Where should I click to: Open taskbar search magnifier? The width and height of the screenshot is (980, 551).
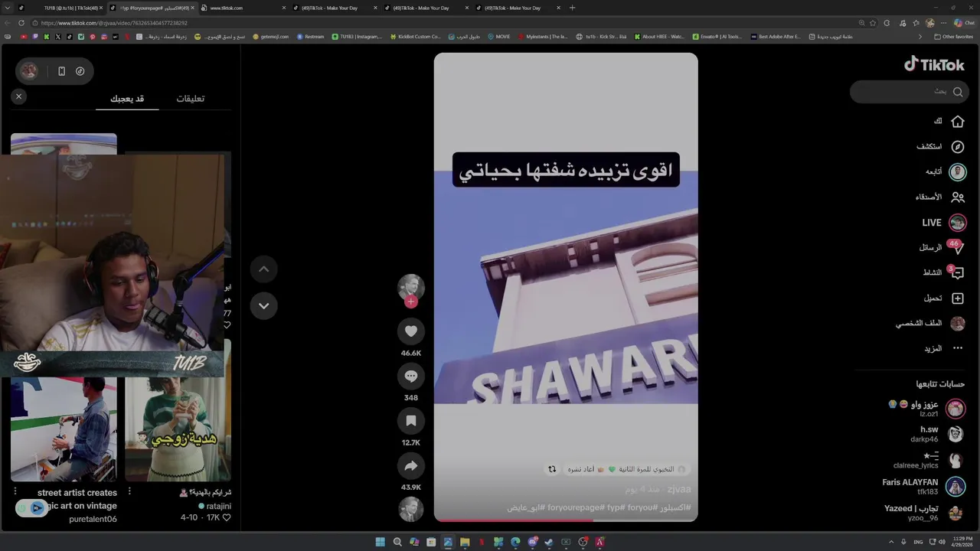point(397,542)
